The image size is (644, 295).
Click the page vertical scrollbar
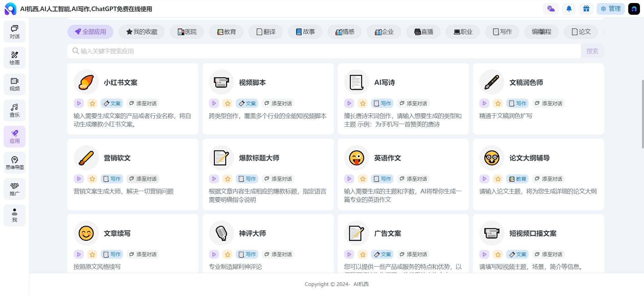point(642,114)
